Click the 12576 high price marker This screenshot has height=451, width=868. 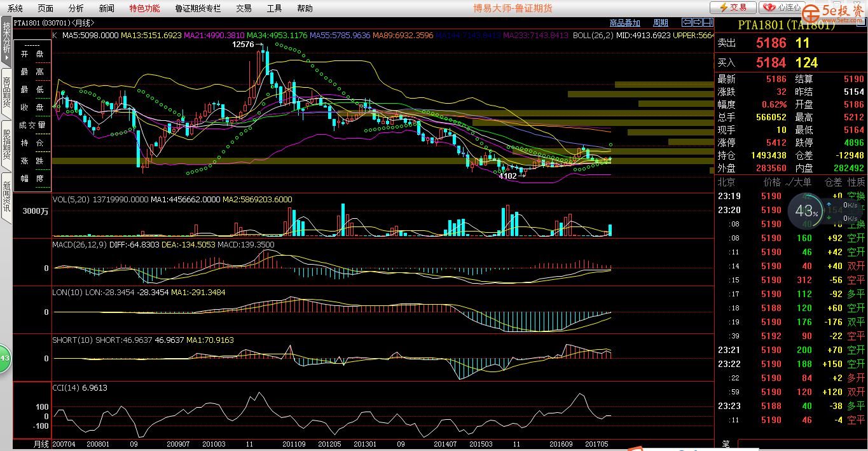click(244, 45)
